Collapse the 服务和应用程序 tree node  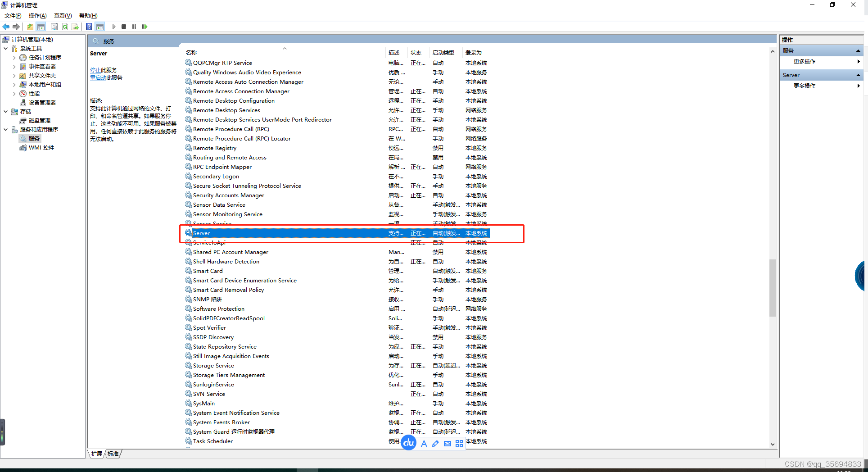[5, 130]
